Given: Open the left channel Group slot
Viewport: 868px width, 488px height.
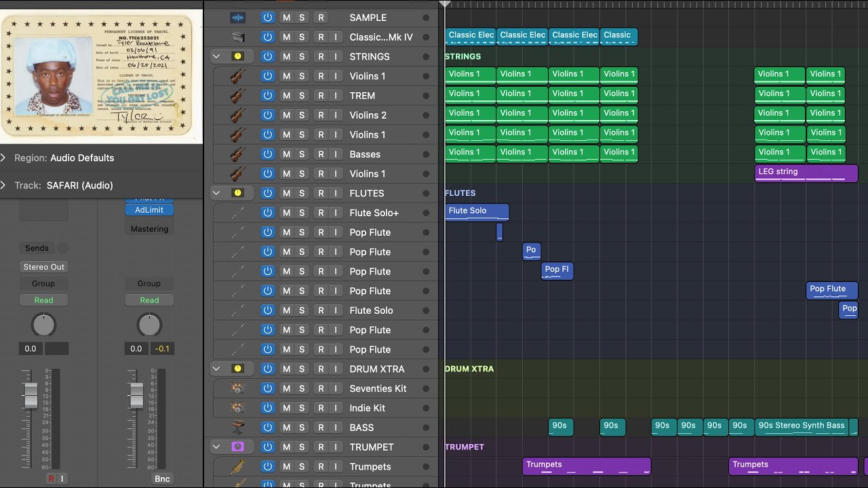Looking at the screenshot, I should [x=43, y=284].
